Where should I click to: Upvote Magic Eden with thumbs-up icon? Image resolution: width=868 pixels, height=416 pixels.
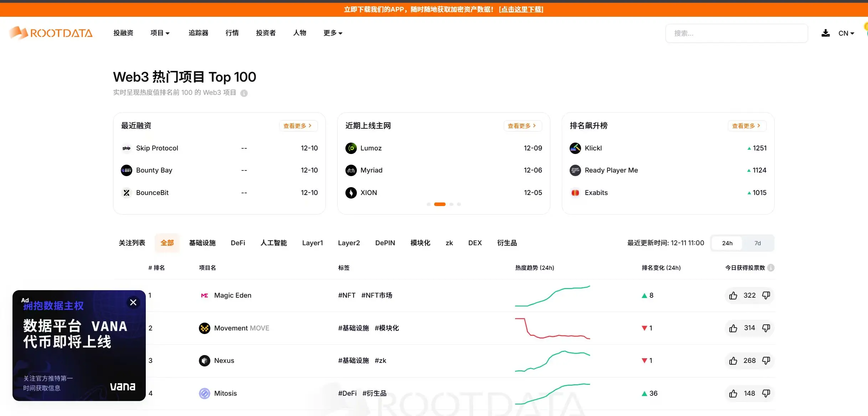point(733,296)
